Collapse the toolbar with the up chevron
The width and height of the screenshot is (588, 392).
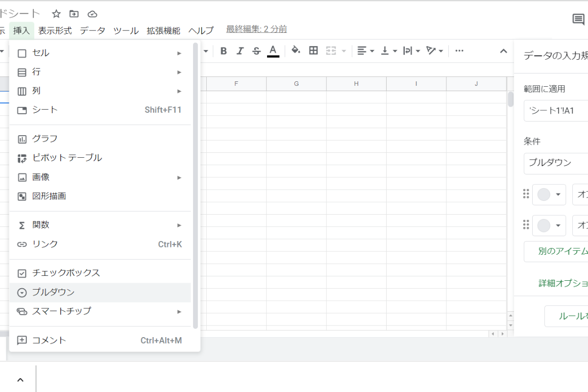(503, 51)
